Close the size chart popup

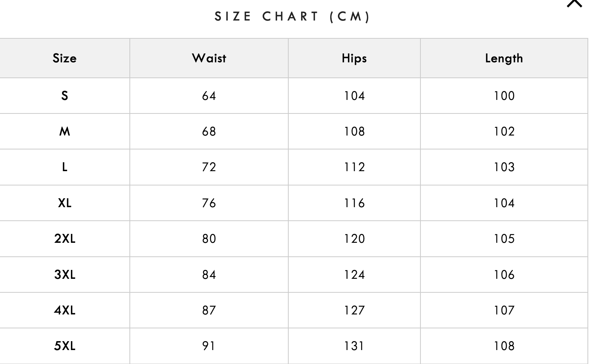click(574, 3)
